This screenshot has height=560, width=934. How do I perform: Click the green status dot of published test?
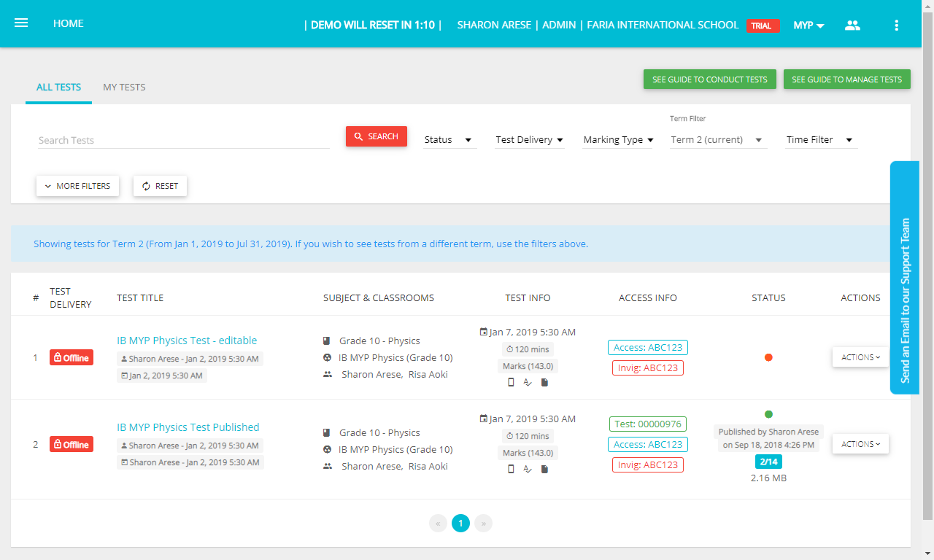768,414
